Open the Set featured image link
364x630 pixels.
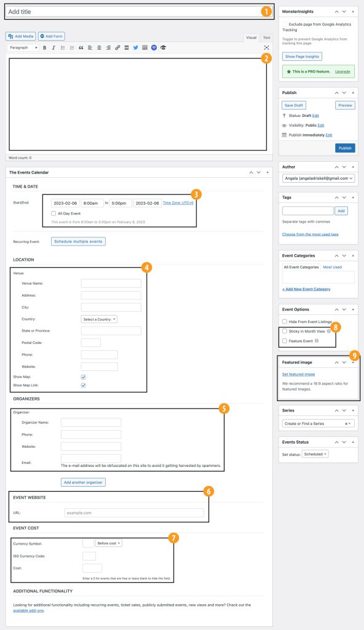click(298, 375)
